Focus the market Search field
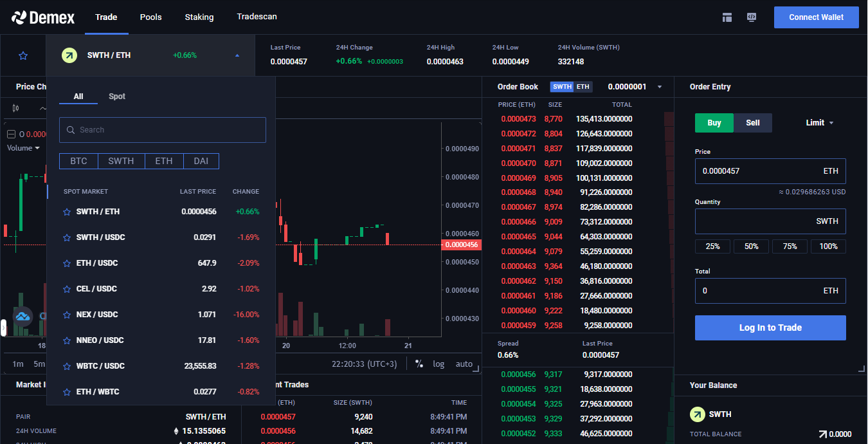The width and height of the screenshot is (868, 444). coord(163,130)
